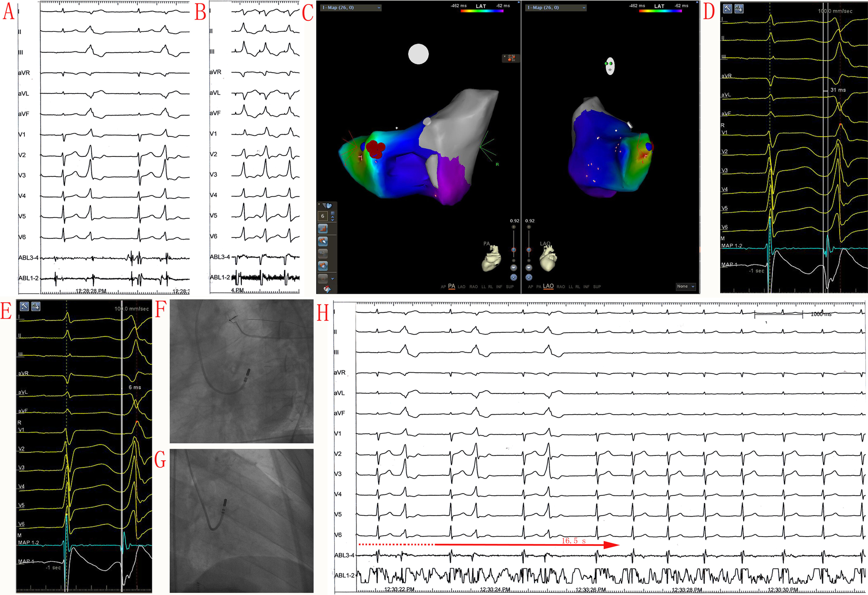Click the LAT color bar in right map
The image size is (868, 595).
660,11
